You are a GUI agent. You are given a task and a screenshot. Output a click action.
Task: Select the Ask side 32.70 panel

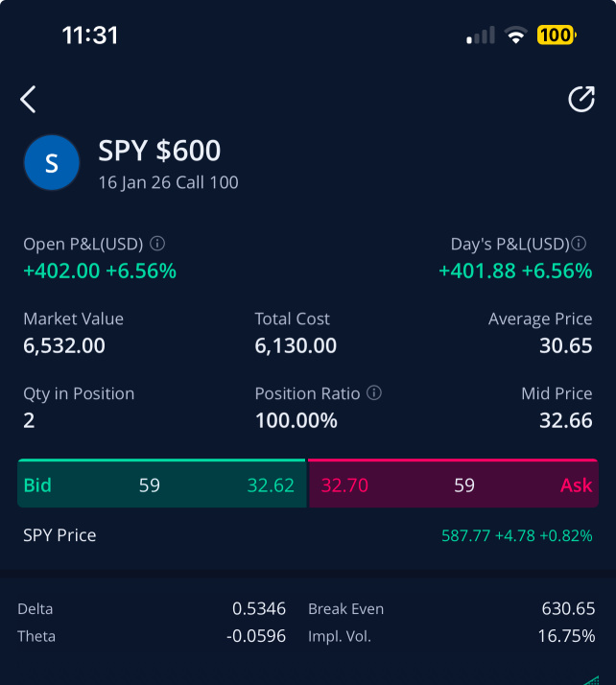coord(453,484)
